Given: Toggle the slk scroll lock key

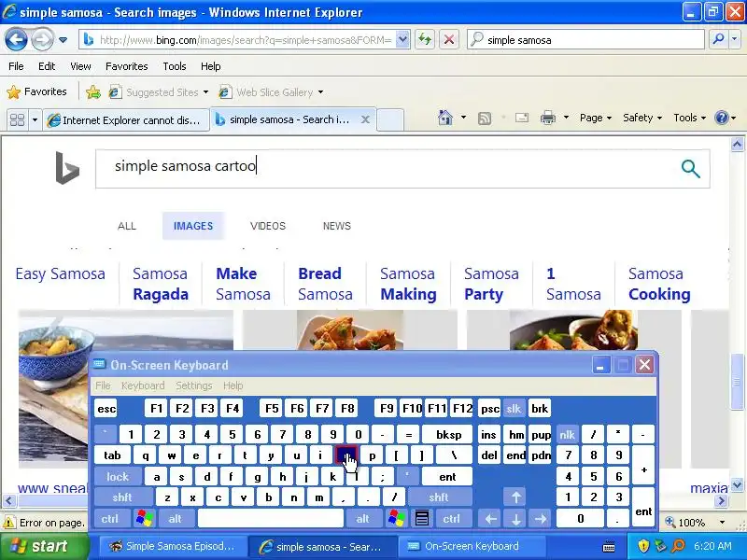Looking at the screenshot, I should pos(514,408).
